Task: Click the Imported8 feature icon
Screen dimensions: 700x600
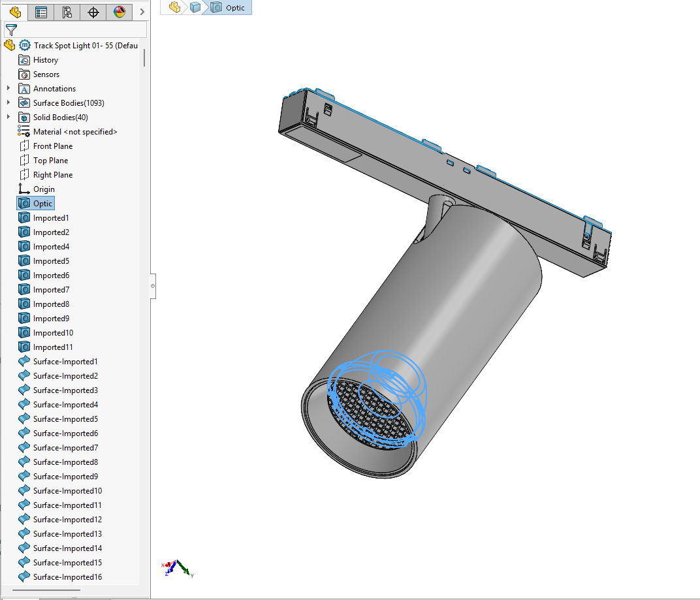Action: (24, 304)
